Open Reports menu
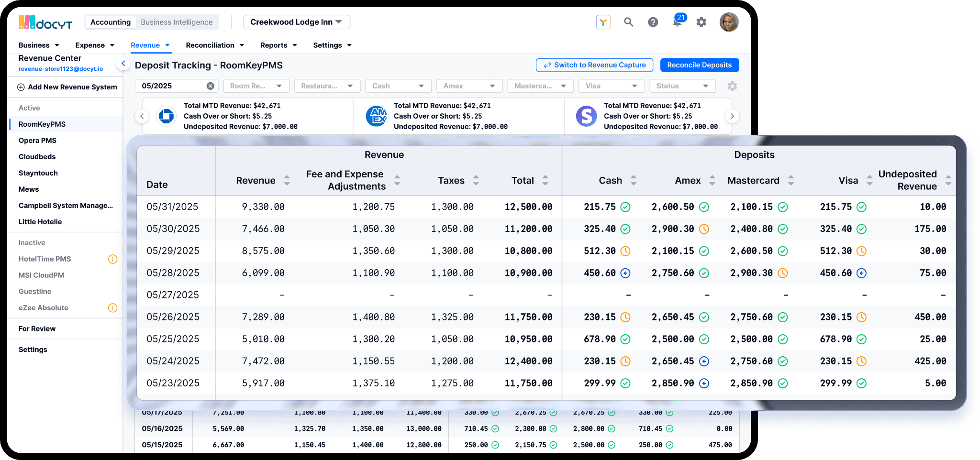980x460 pixels. (278, 45)
